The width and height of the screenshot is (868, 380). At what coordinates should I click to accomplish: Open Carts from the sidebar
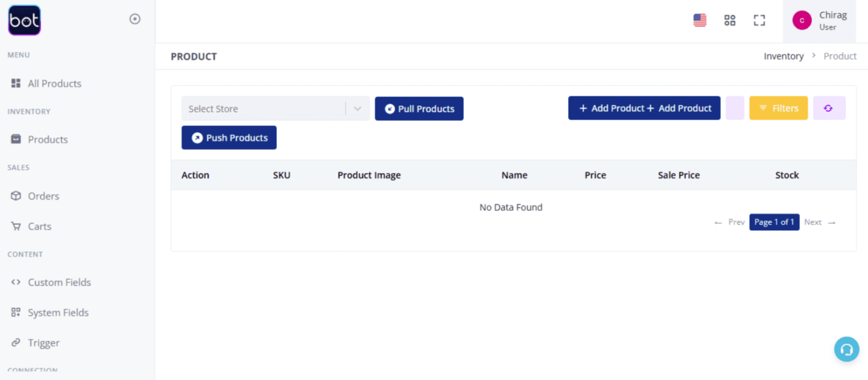tap(40, 226)
